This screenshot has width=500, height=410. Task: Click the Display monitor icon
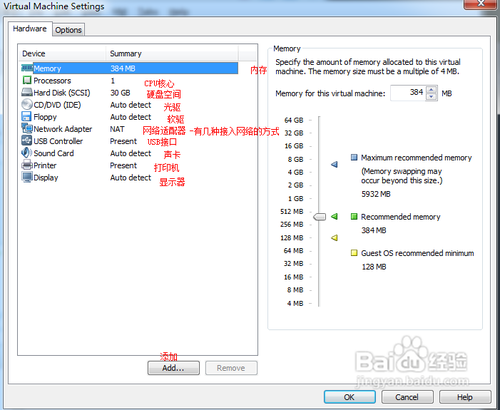coord(27,177)
